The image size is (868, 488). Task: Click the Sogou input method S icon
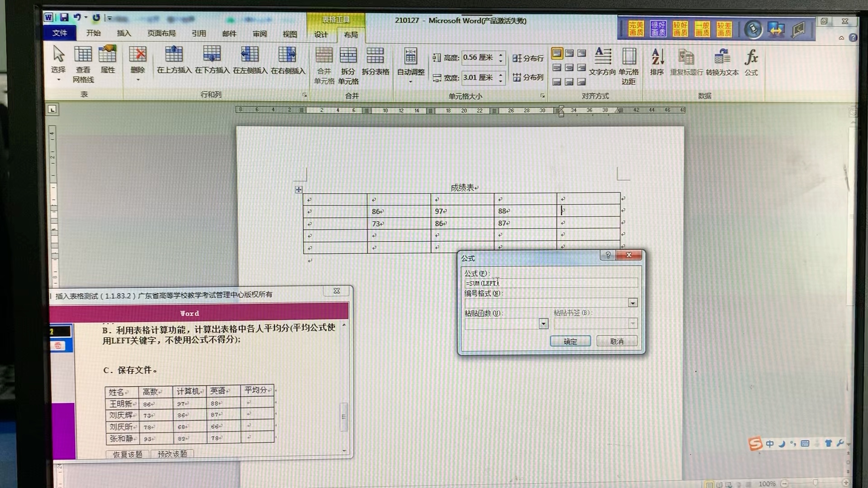(x=755, y=444)
